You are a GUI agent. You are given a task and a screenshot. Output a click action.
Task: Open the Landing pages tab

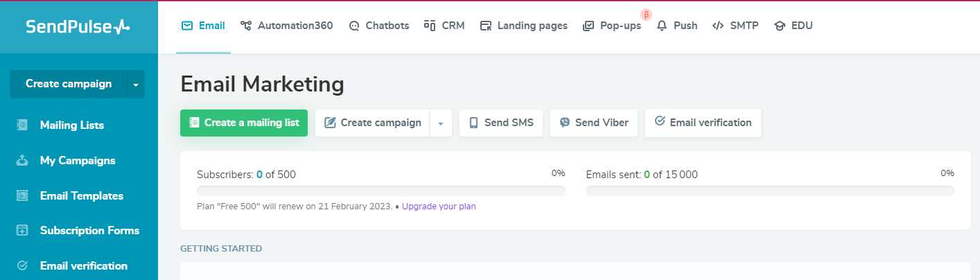tap(524, 26)
